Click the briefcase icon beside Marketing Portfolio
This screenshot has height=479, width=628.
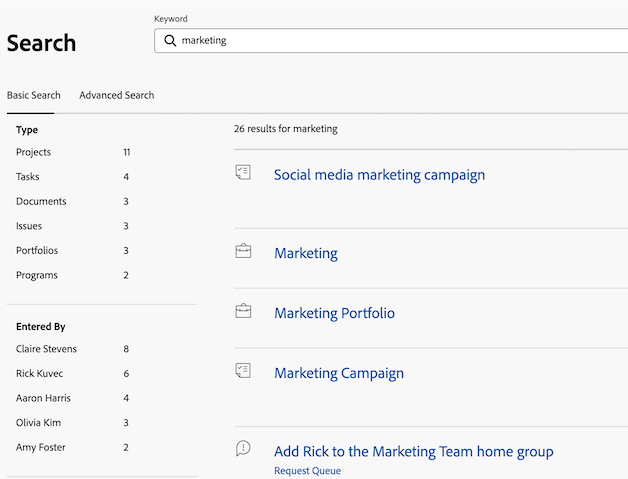243,311
